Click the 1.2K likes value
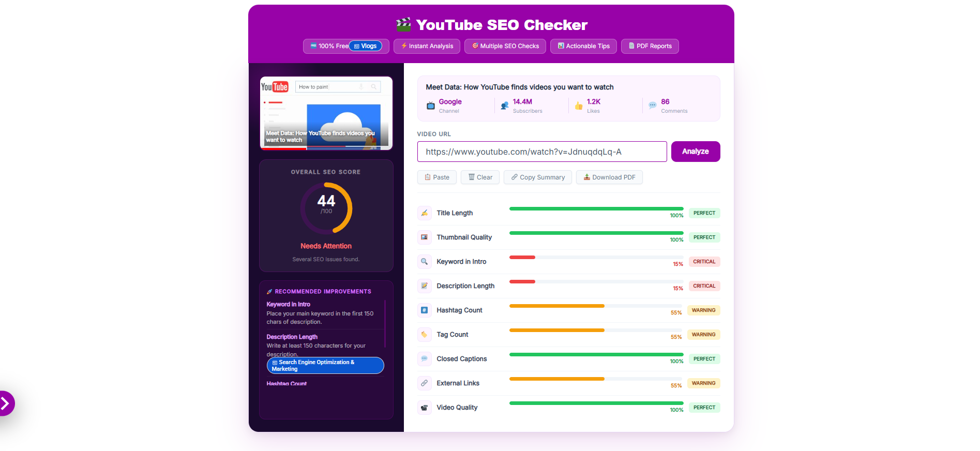This screenshot has height=451, width=980. point(594,102)
